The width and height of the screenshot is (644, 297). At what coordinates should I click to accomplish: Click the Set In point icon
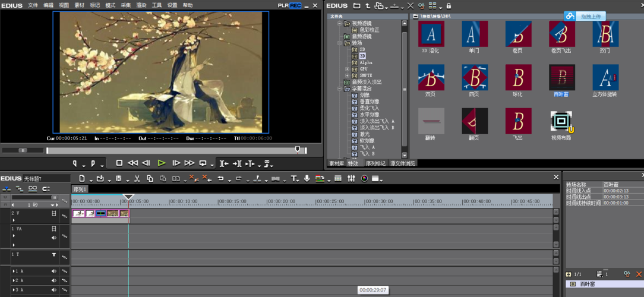click(x=75, y=163)
